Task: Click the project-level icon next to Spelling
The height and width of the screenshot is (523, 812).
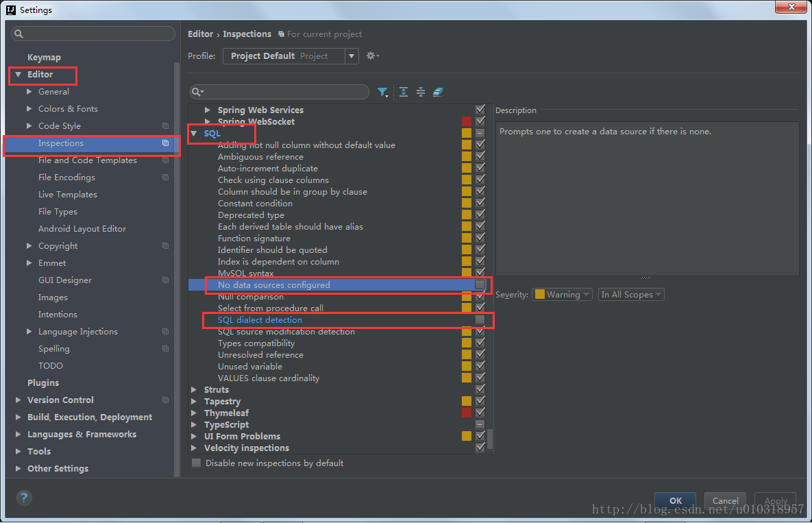Action: click(x=165, y=348)
